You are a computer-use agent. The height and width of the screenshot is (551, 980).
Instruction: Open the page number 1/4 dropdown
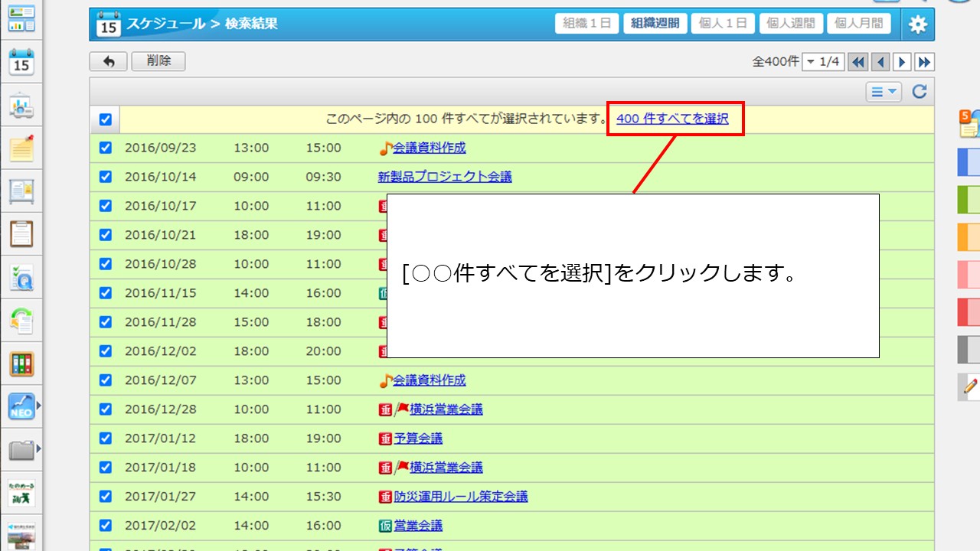click(823, 62)
